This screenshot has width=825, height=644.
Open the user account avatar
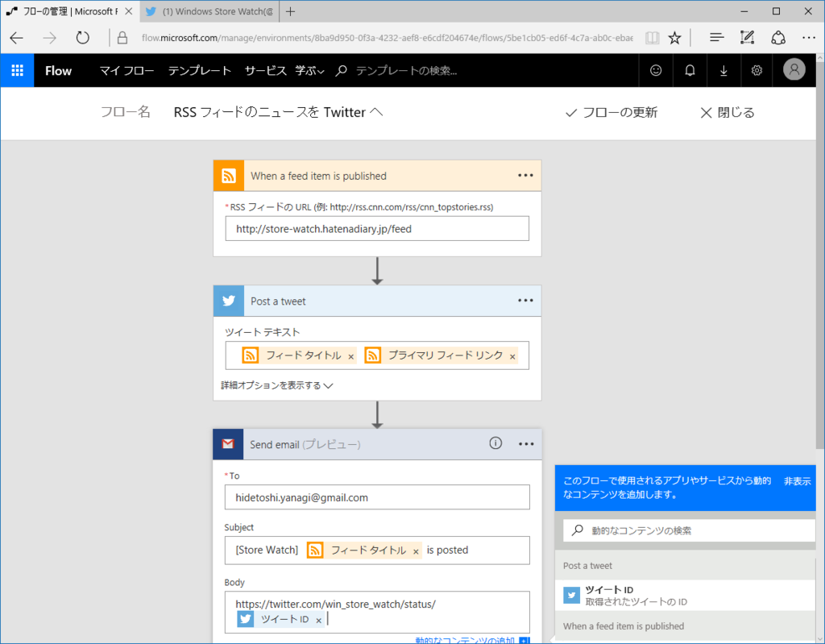click(794, 69)
